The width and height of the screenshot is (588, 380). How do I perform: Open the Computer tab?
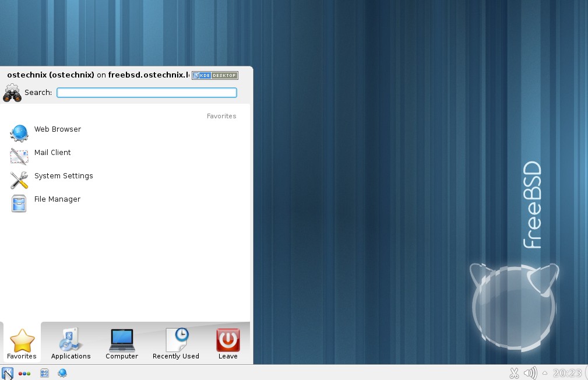121,343
